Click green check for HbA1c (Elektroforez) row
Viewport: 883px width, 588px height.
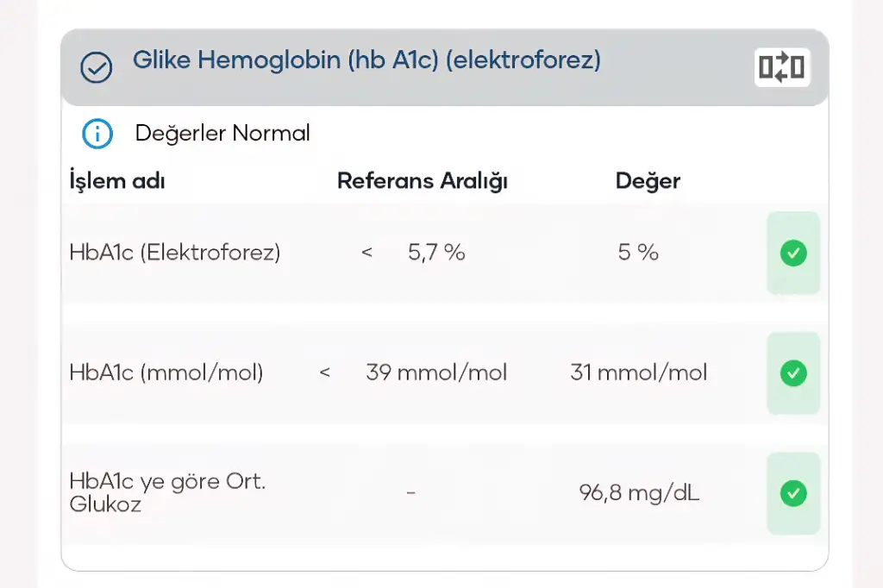click(793, 253)
